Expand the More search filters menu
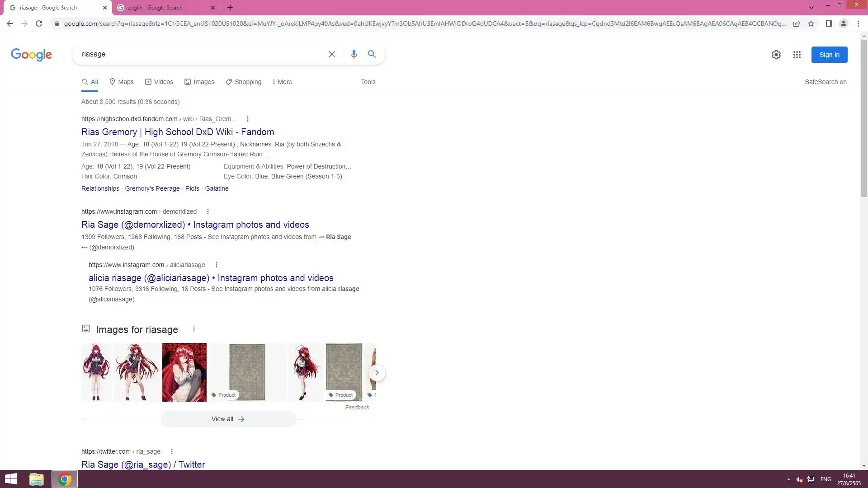Viewport: 868px width, 488px height. pos(282,82)
